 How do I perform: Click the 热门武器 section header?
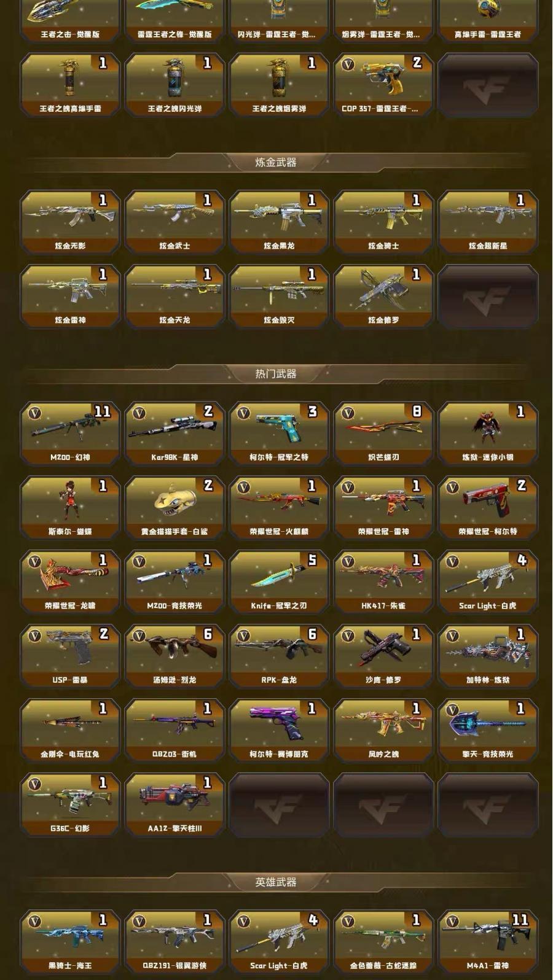[x=276, y=373]
